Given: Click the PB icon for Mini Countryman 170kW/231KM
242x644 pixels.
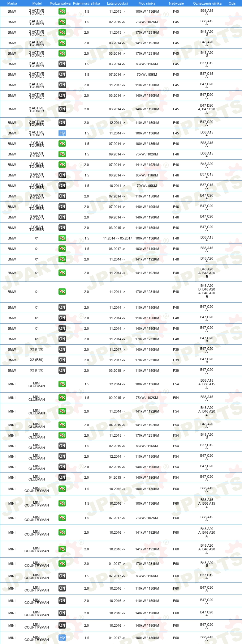Looking at the screenshot, I should coord(62,564).
